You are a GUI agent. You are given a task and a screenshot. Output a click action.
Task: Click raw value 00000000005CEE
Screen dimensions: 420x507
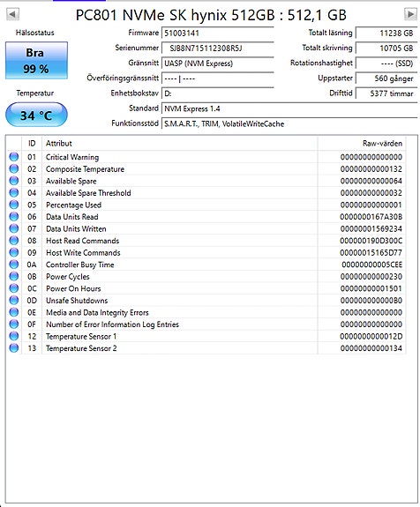click(x=372, y=265)
